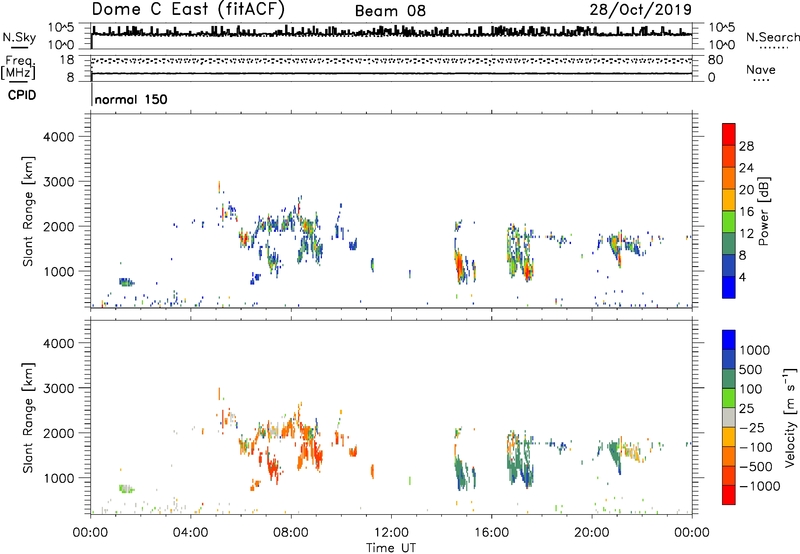
Task: Click the "28" value on Power colorbar
Action: [x=746, y=146]
